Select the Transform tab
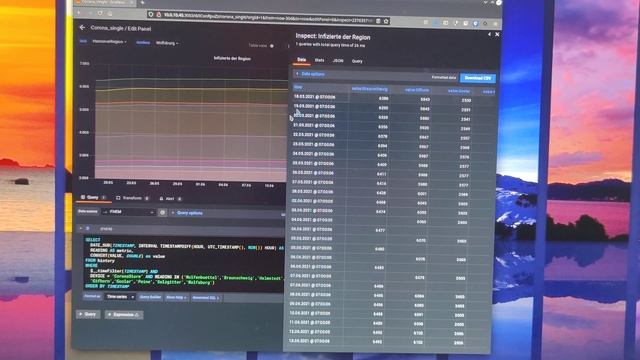 pos(132,198)
